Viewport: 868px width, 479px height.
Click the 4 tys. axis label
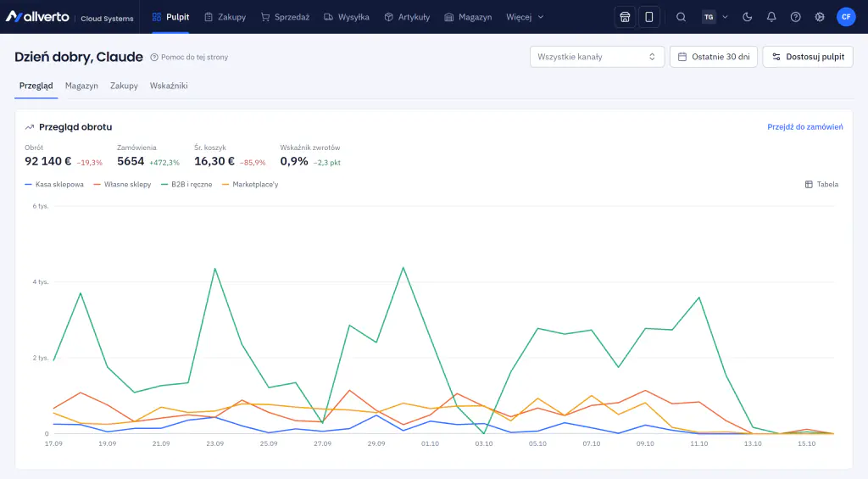pyautogui.click(x=41, y=281)
